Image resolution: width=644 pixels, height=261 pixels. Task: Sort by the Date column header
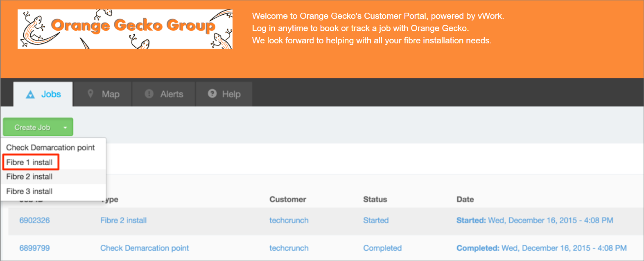pyautogui.click(x=465, y=199)
